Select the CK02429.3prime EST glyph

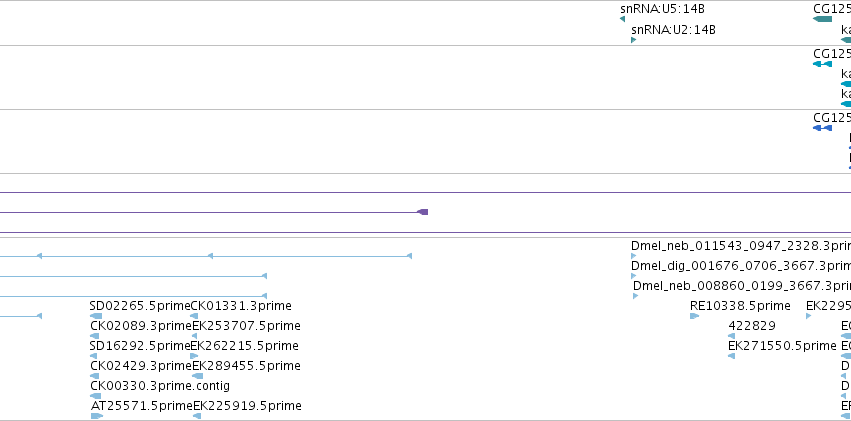tap(95, 376)
